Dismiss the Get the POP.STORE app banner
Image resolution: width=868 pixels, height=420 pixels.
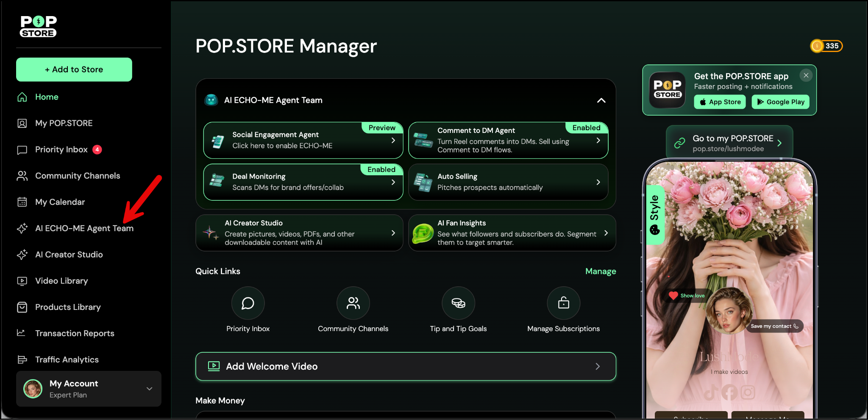pos(806,75)
